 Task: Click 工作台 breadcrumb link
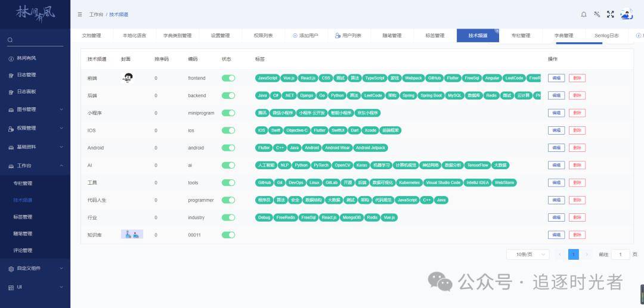pos(96,14)
